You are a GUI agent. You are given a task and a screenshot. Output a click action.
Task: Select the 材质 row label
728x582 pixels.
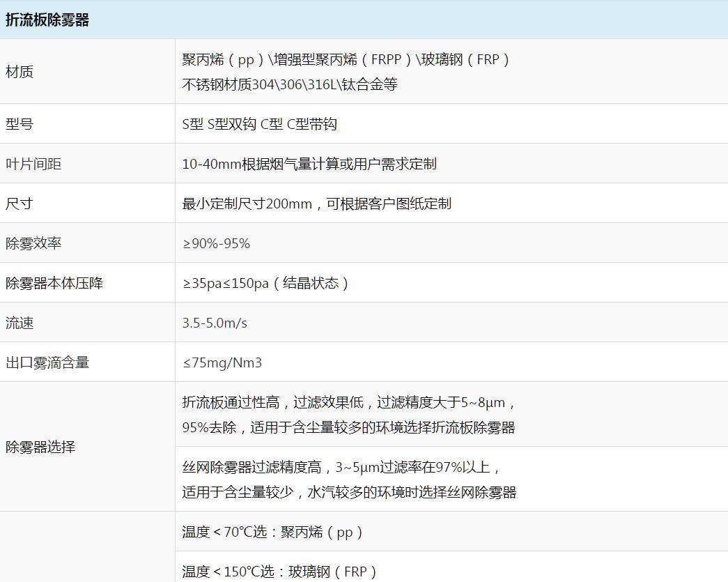click(20, 72)
